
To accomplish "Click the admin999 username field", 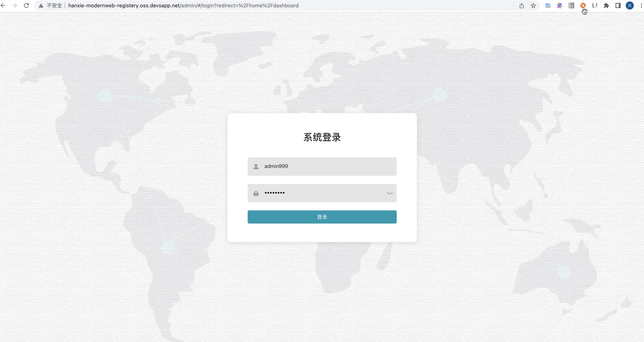I will pyautogui.click(x=325, y=166).
